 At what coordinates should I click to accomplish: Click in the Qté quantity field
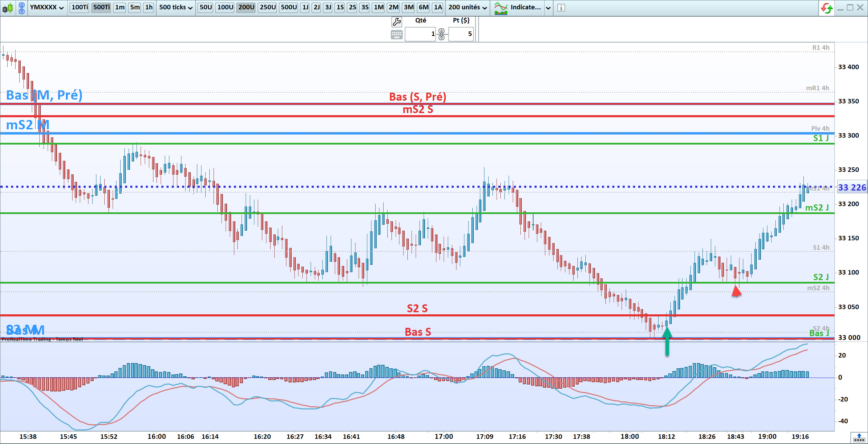[420, 34]
